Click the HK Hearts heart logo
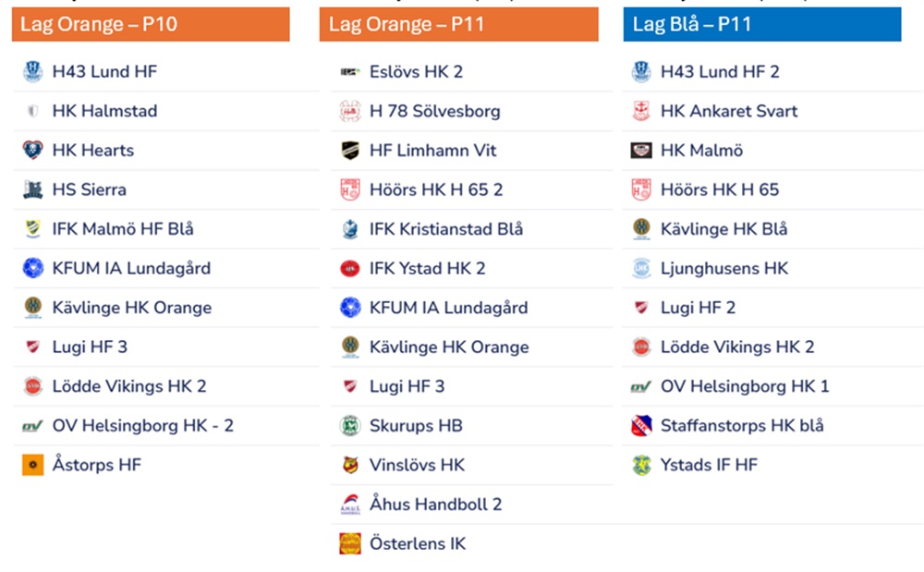This screenshot has width=924, height=572. coord(33,151)
